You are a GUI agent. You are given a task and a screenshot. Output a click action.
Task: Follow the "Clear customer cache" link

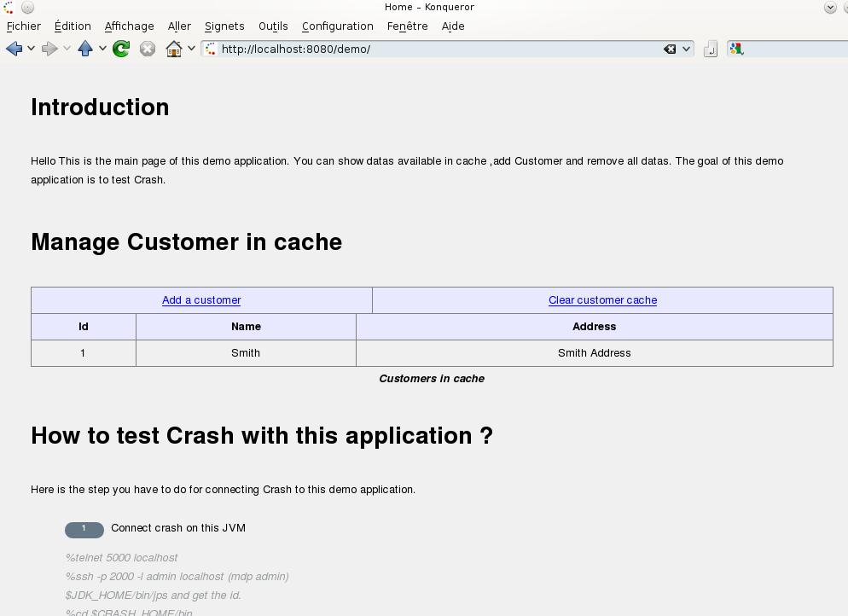602,300
